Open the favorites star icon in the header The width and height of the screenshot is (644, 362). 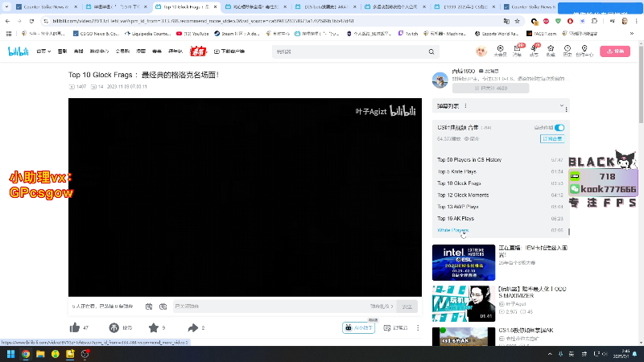551,50
